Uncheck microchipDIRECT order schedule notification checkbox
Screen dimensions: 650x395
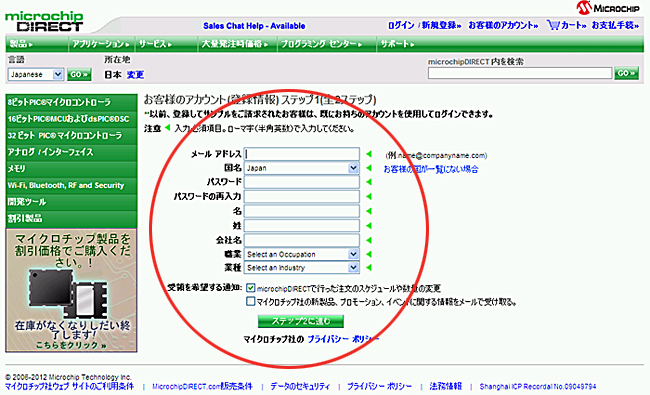[250, 288]
